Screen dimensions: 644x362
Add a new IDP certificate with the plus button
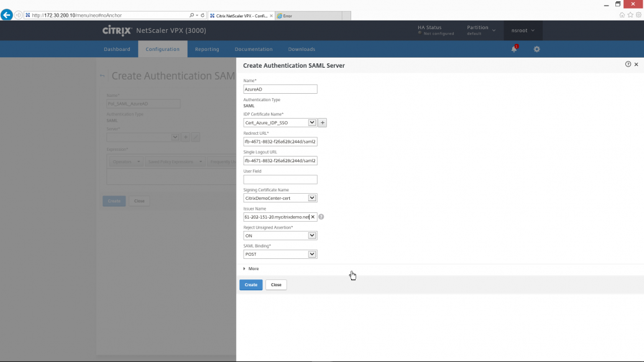pyautogui.click(x=323, y=123)
